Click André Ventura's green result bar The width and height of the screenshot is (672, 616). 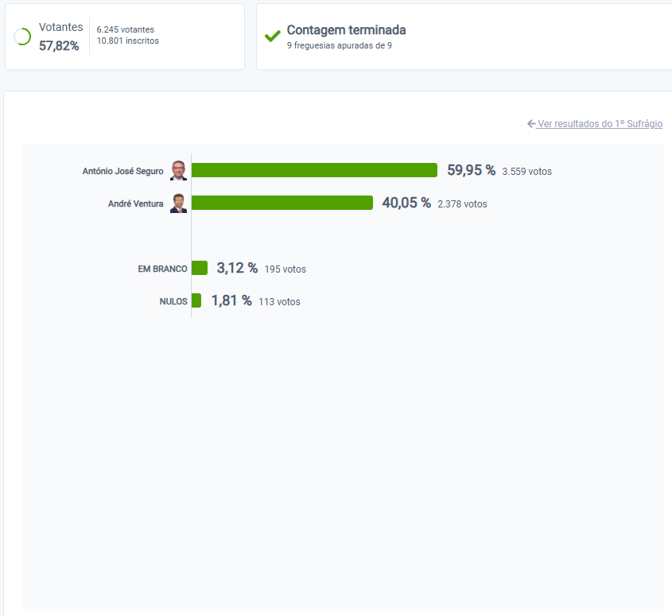click(x=282, y=203)
